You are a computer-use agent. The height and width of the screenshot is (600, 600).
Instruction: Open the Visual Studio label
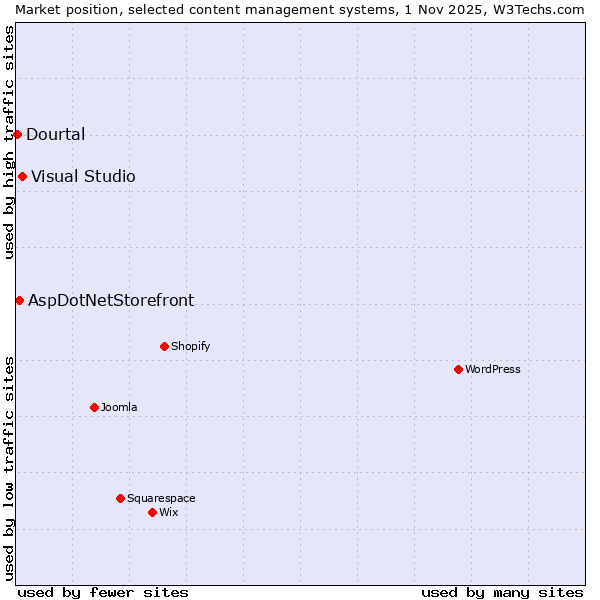(x=83, y=177)
